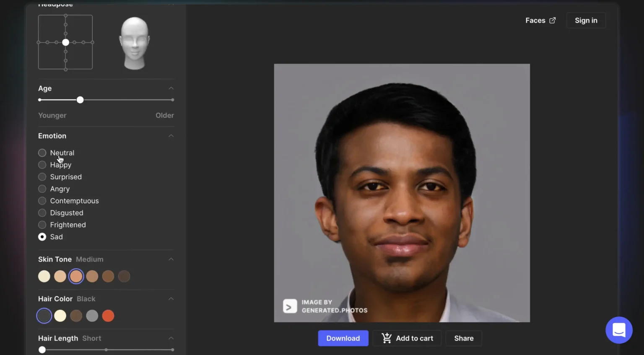Download the generated face image
Screen dimensions: 644x355
[343, 338]
